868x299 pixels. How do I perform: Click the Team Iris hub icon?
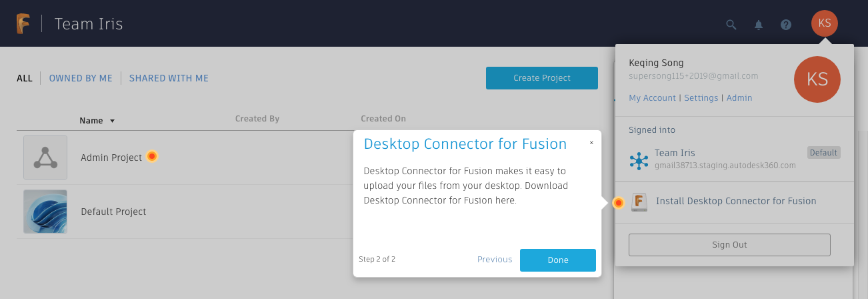coord(639,160)
